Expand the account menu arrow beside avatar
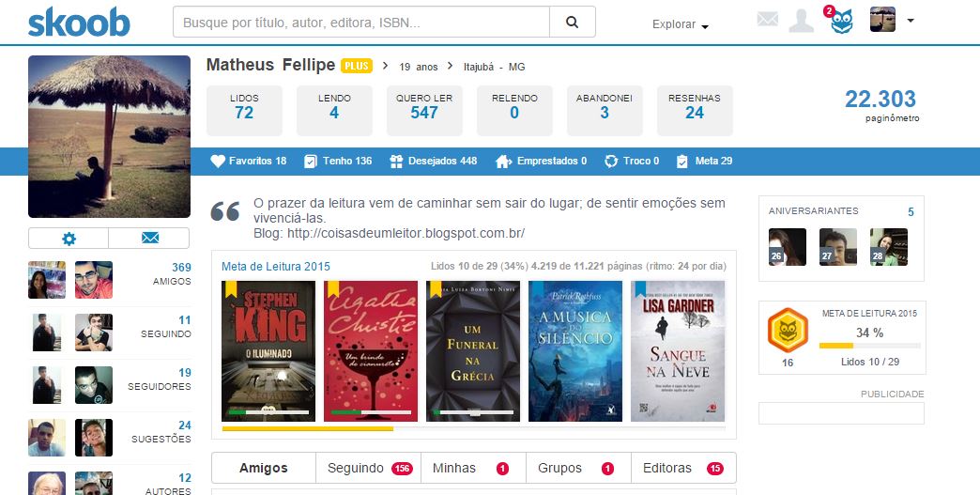This screenshot has height=495, width=980. click(x=911, y=21)
